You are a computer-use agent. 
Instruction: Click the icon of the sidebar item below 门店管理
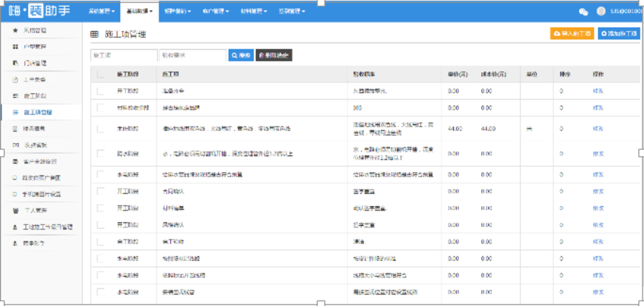pyautogui.click(x=16, y=80)
